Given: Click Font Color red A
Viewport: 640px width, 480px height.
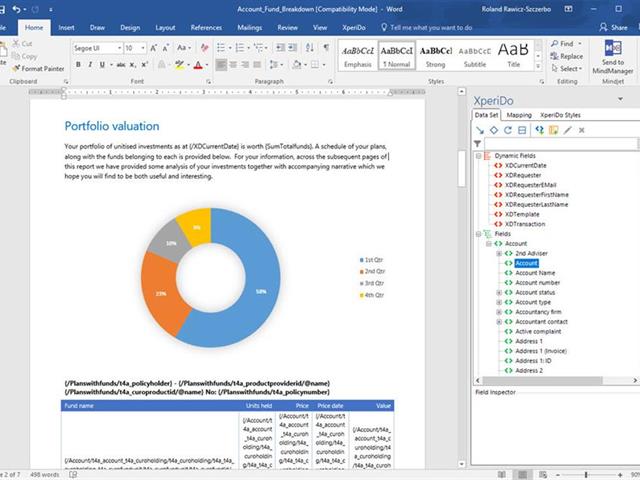Looking at the screenshot, I should [198, 64].
